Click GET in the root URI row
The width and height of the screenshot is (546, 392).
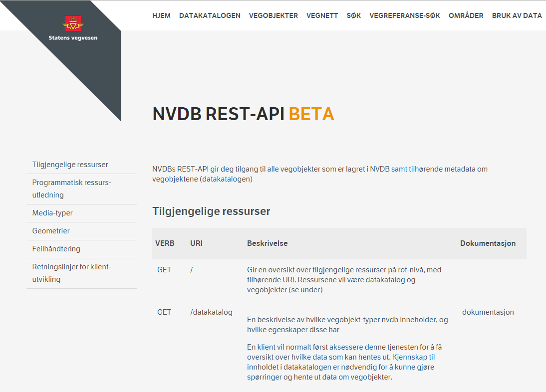coord(164,270)
